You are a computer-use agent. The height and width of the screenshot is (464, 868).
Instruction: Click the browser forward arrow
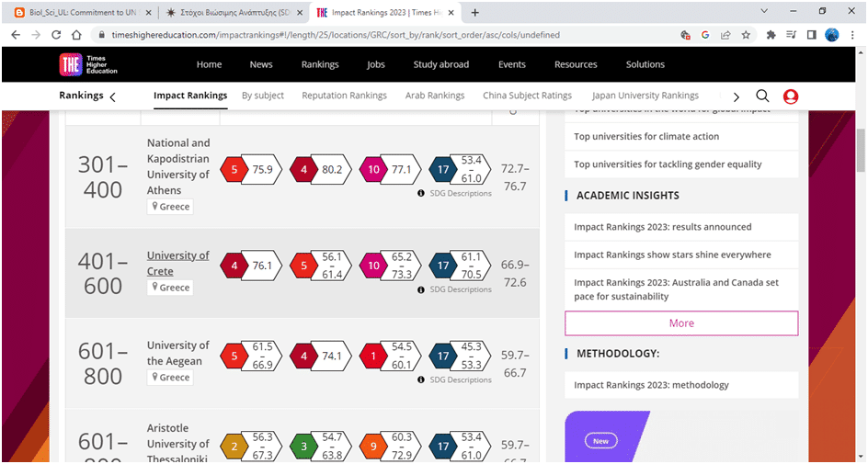click(x=36, y=35)
